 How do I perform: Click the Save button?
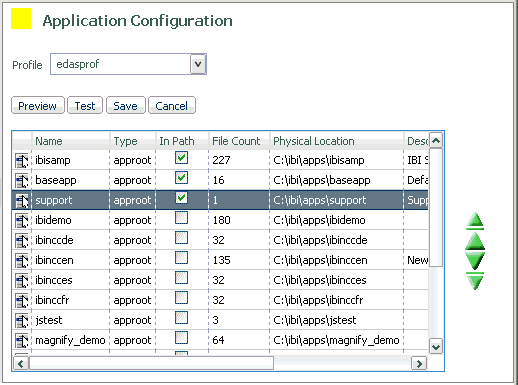click(x=126, y=106)
